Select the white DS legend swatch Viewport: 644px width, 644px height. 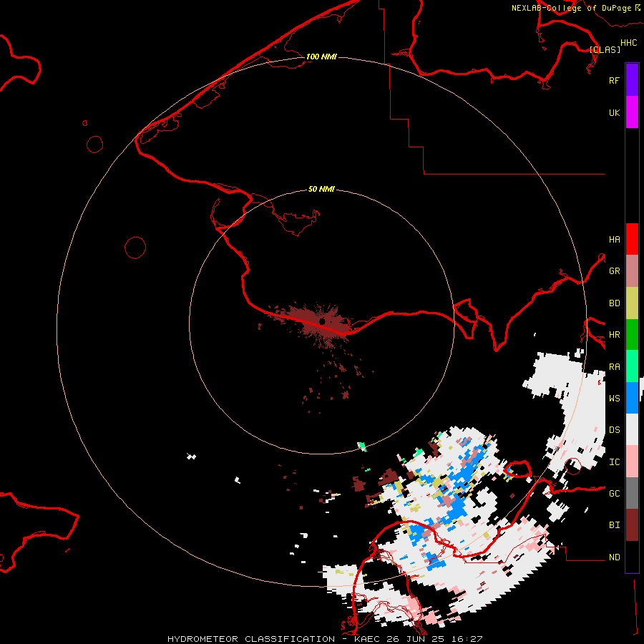(x=632, y=429)
